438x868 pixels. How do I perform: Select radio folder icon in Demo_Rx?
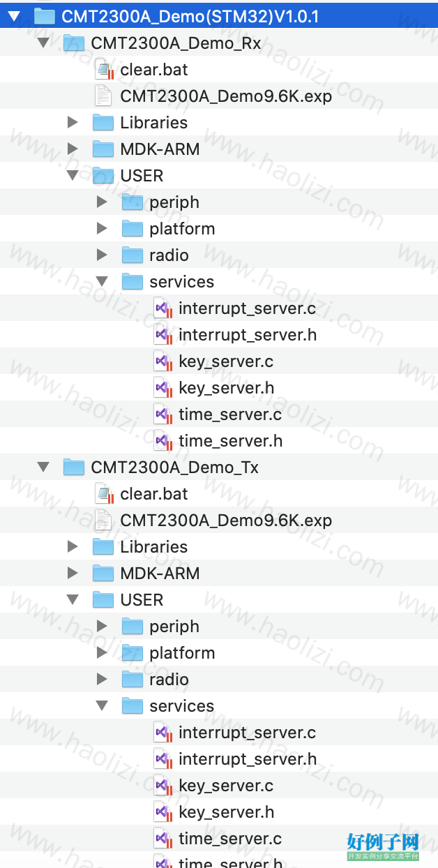(133, 255)
